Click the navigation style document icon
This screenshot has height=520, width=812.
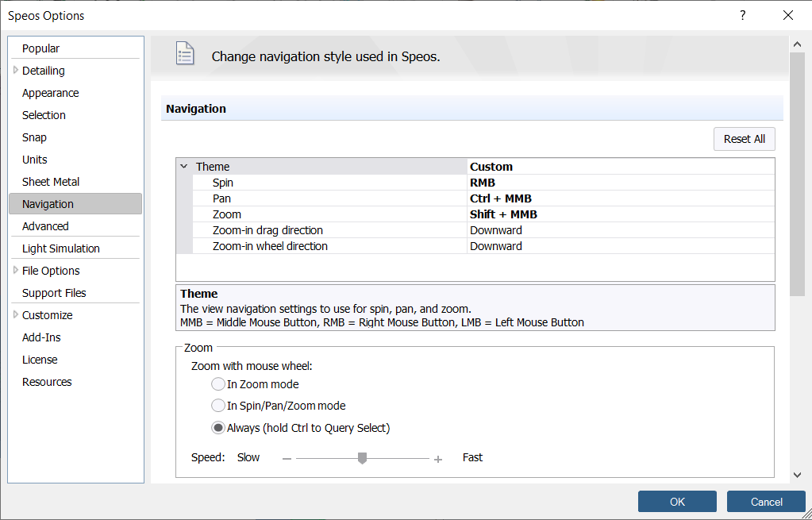(185, 53)
